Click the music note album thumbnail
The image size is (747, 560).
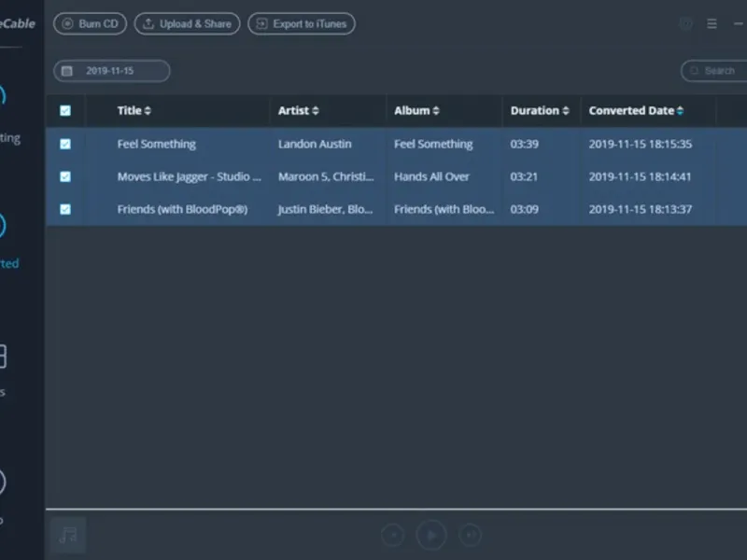click(x=68, y=535)
